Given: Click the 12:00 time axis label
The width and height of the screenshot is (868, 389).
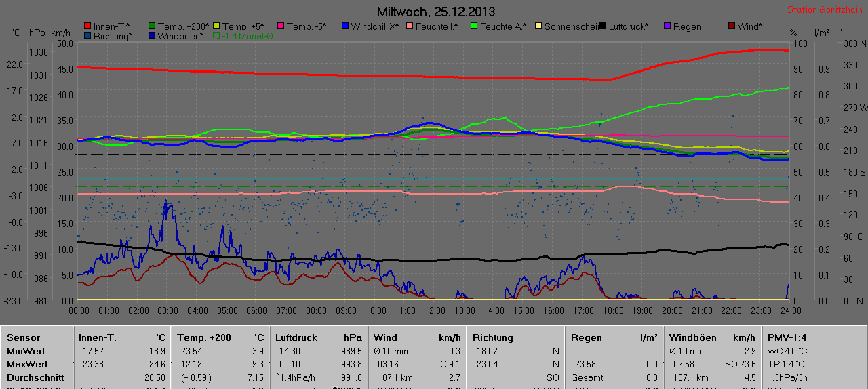Looking at the screenshot, I should coord(434,310).
